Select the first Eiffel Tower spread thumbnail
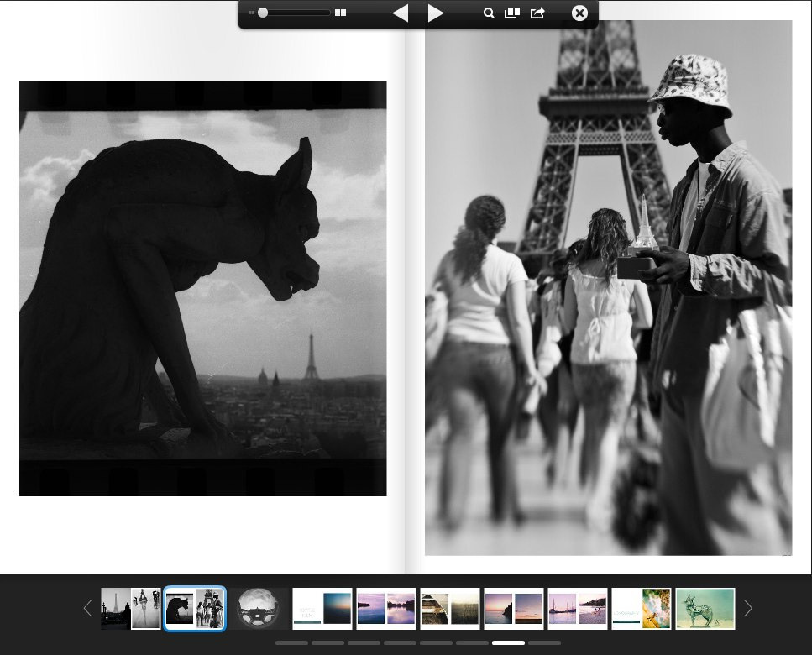 131,609
